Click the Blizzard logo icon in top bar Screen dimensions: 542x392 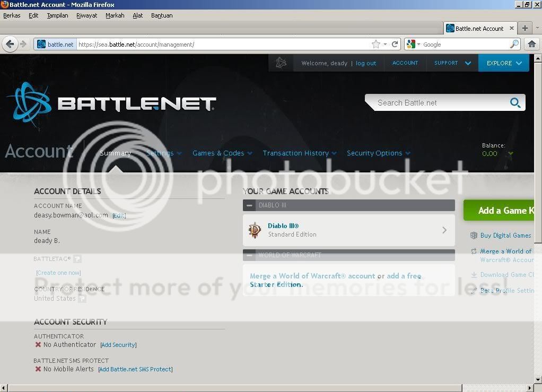point(281,63)
